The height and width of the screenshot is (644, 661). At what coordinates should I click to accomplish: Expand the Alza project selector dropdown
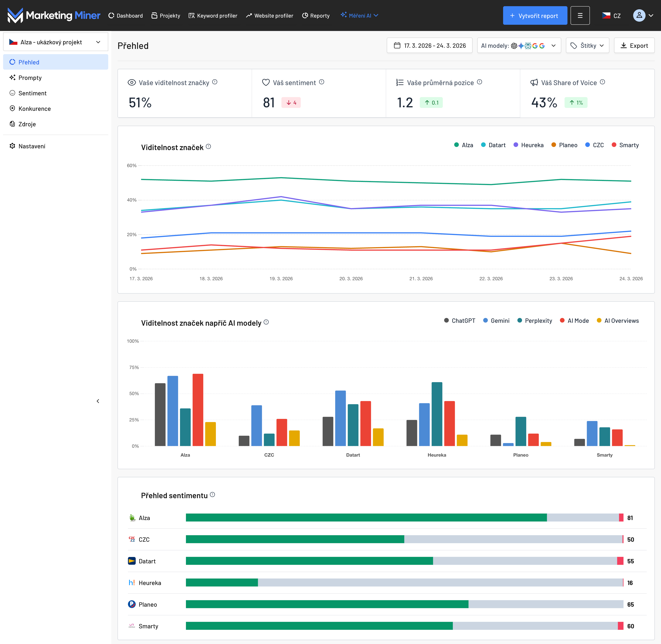[x=55, y=42]
